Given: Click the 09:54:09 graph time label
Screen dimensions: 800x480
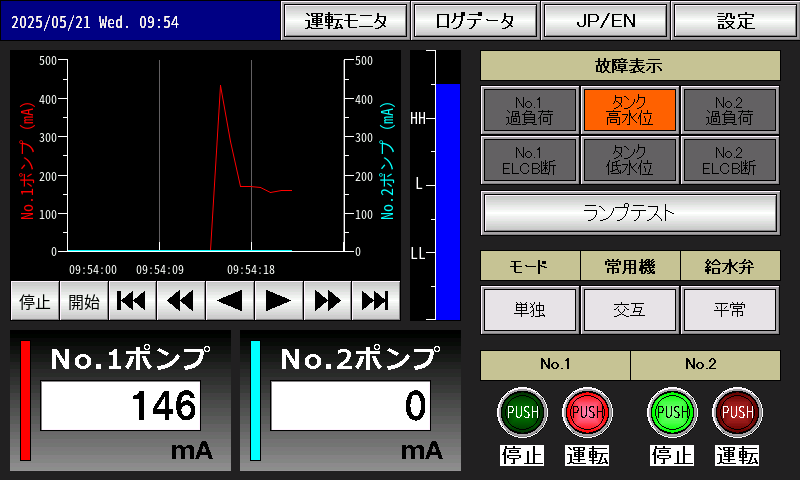Looking at the screenshot, I should (x=160, y=270).
